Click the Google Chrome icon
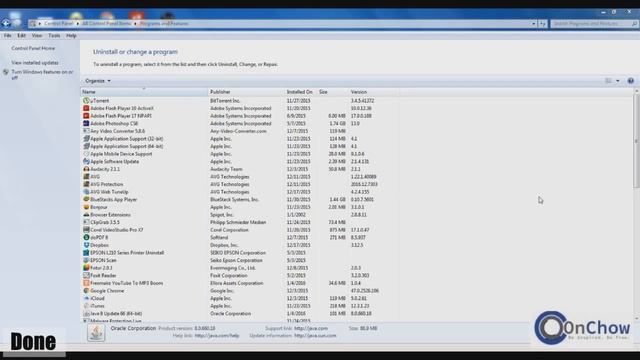 [86, 291]
